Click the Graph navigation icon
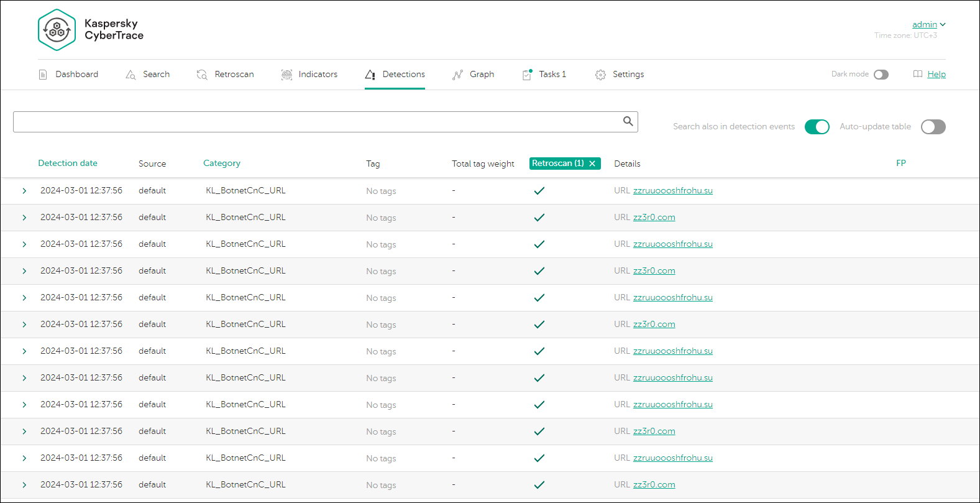980x503 pixels. (458, 75)
